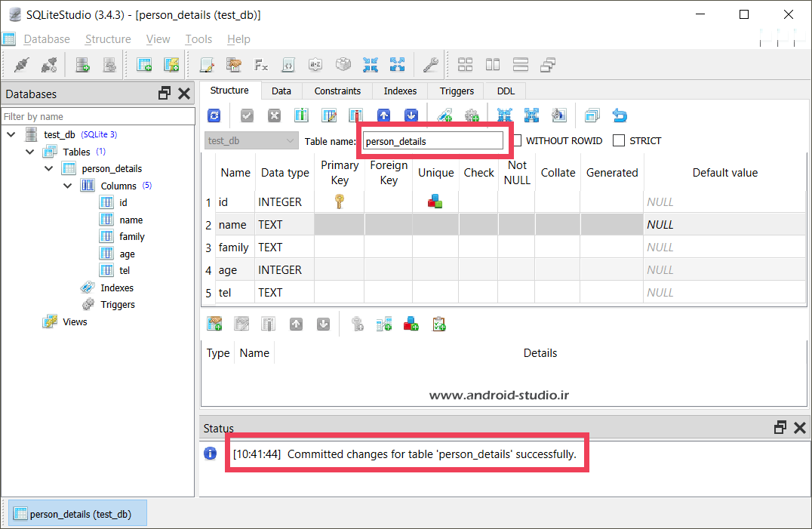Click the Commit structure changes checkmark icon
The width and height of the screenshot is (812, 529).
coord(247,115)
